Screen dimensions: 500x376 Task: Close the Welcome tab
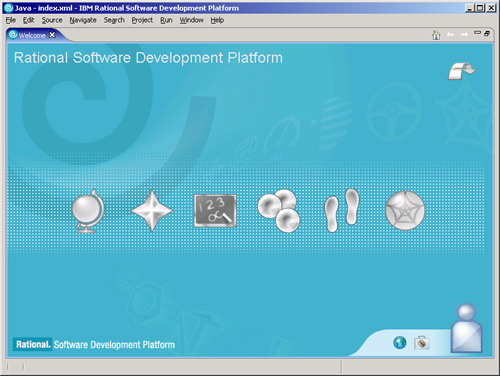coord(52,35)
